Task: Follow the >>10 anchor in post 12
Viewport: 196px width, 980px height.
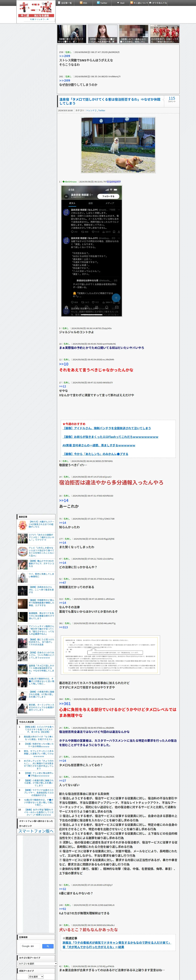Action: (64, 364)
